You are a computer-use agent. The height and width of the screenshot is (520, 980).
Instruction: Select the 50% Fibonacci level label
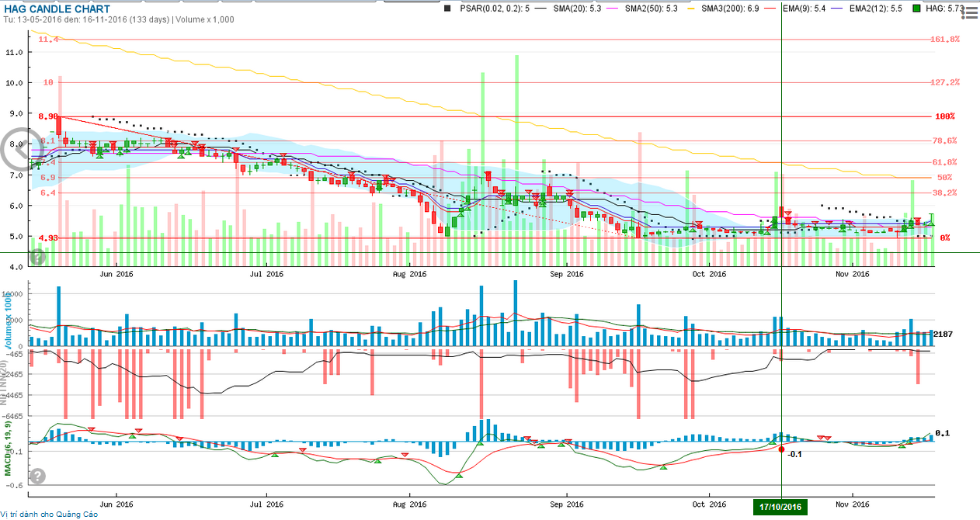pyautogui.click(x=945, y=177)
